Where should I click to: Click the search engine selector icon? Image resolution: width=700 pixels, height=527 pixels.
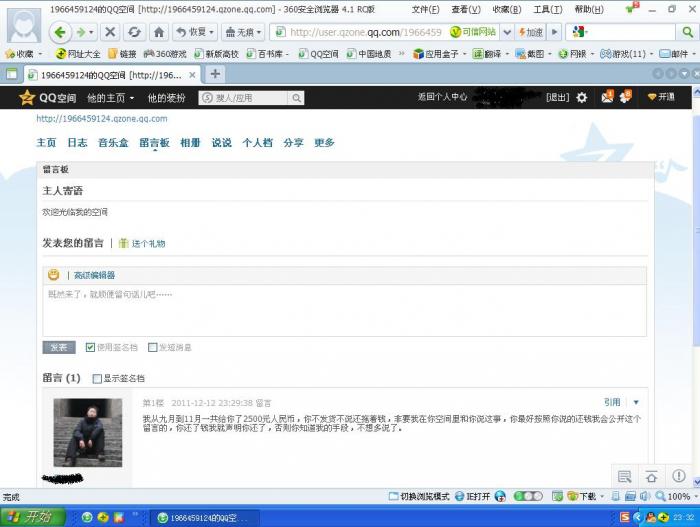click(579, 32)
